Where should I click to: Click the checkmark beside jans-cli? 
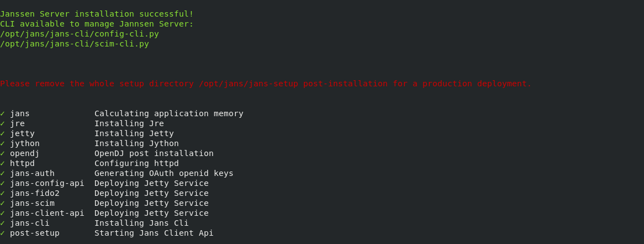[x=2, y=223]
